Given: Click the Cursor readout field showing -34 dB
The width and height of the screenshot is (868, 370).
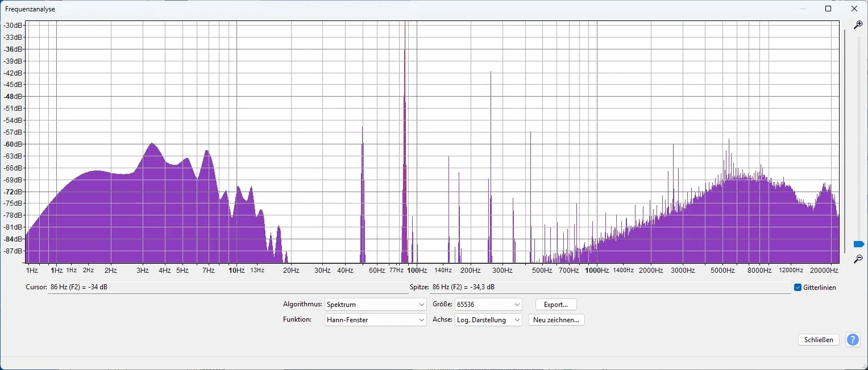Looking at the screenshot, I should pos(228,287).
